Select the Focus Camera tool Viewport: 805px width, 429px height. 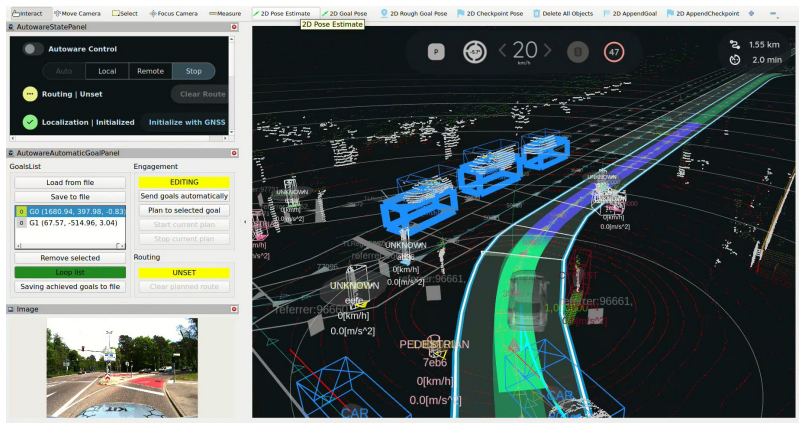point(174,13)
